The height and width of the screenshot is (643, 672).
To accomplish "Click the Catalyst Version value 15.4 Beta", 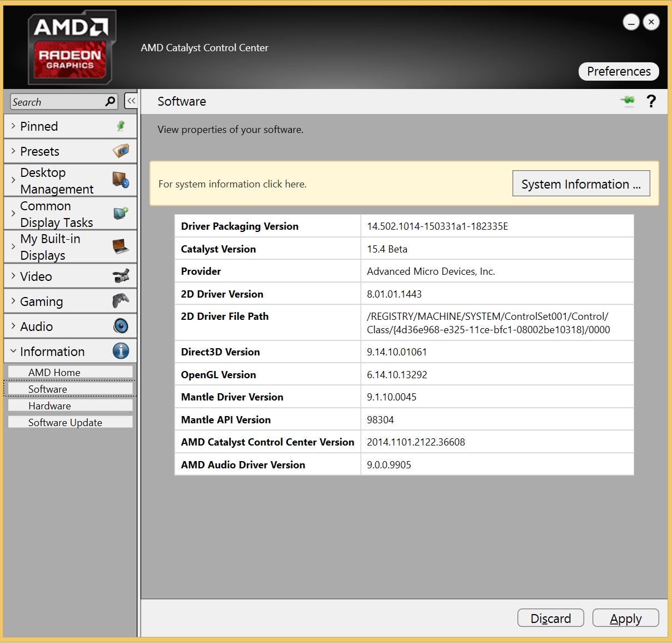I will pos(387,249).
